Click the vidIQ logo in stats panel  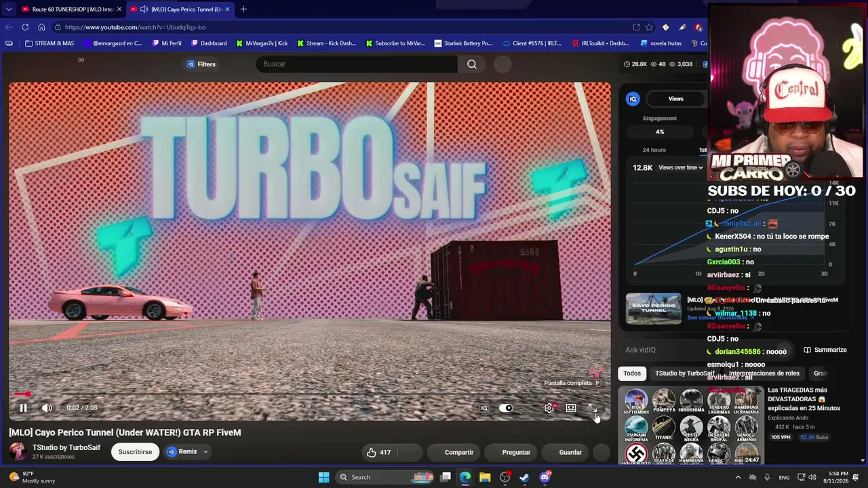(633, 99)
